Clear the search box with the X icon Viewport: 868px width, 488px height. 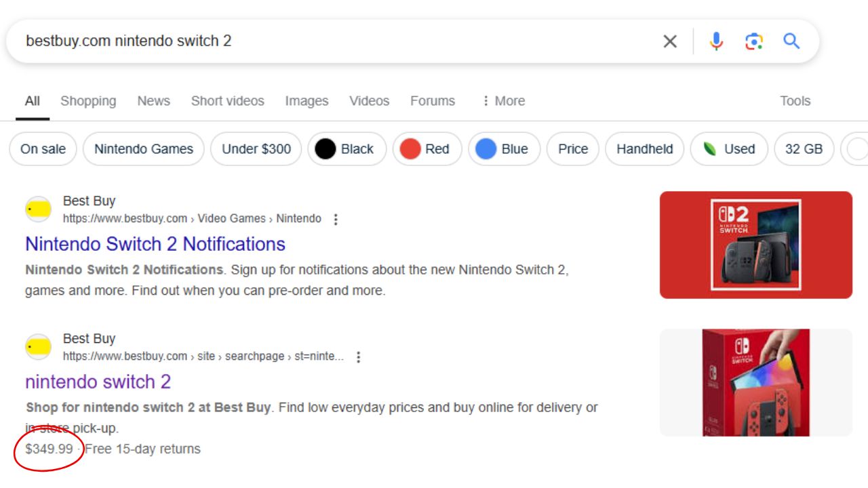pos(670,41)
